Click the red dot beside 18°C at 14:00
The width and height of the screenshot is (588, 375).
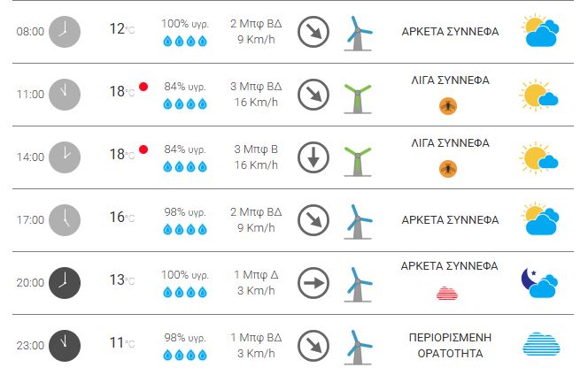point(143,149)
